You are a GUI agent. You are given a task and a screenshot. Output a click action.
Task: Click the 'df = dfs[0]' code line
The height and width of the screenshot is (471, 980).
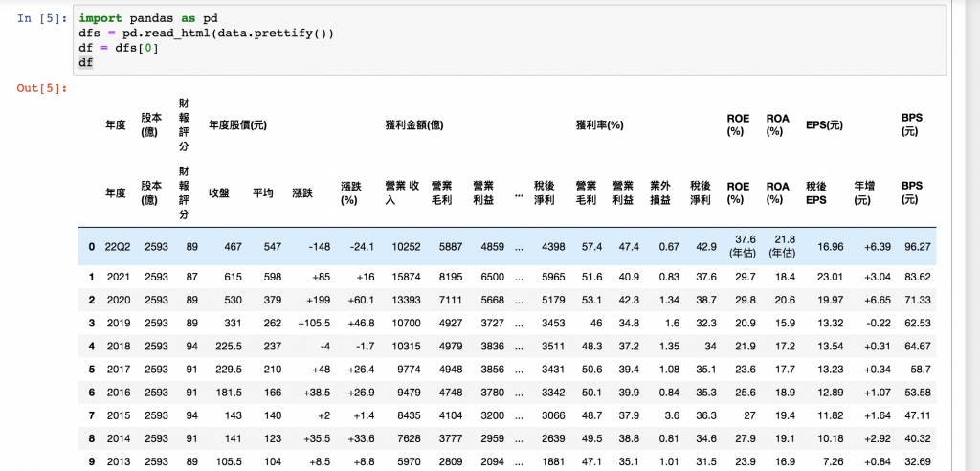click(x=118, y=48)
